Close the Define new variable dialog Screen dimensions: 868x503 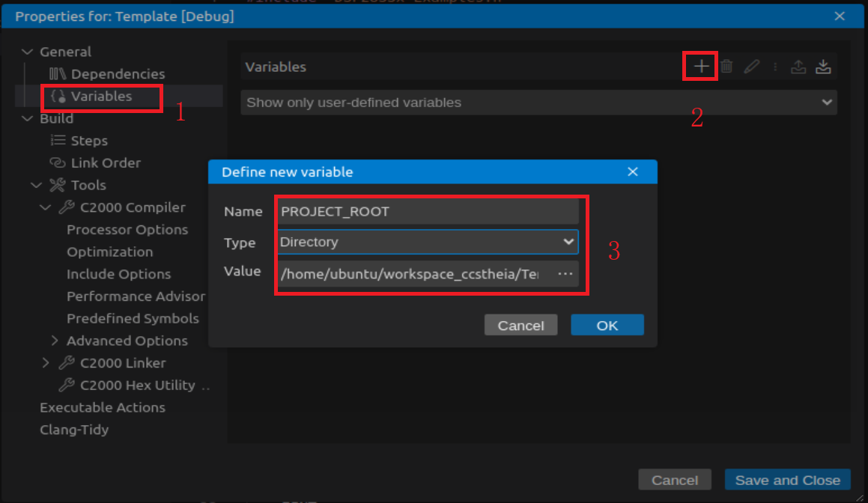(633, 171)
